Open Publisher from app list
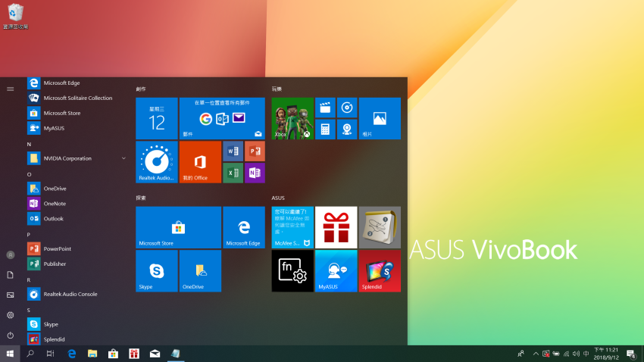Screen dimensions: 644x362 pos(77,264)
